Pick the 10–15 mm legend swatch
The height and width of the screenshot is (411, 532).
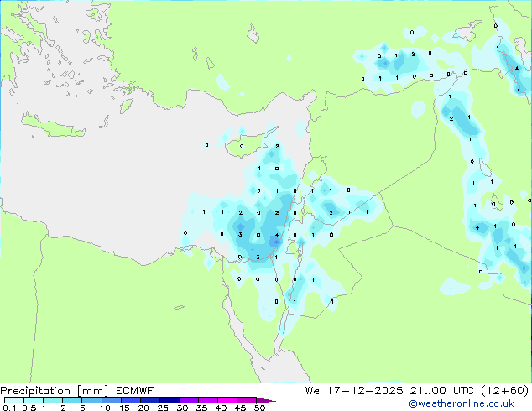[111, 400]
